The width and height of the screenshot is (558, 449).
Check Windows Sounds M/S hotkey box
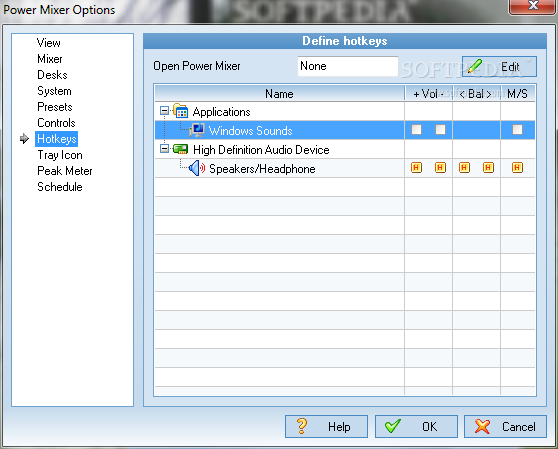click(x=517, y=130)
